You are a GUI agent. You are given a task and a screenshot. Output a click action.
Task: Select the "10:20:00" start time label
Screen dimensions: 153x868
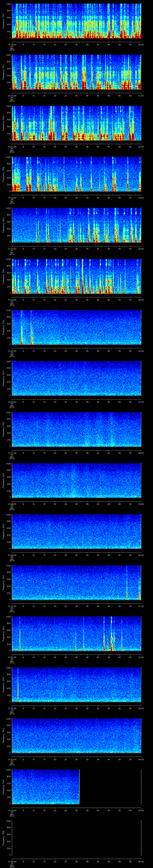click(x=12, y=96)
